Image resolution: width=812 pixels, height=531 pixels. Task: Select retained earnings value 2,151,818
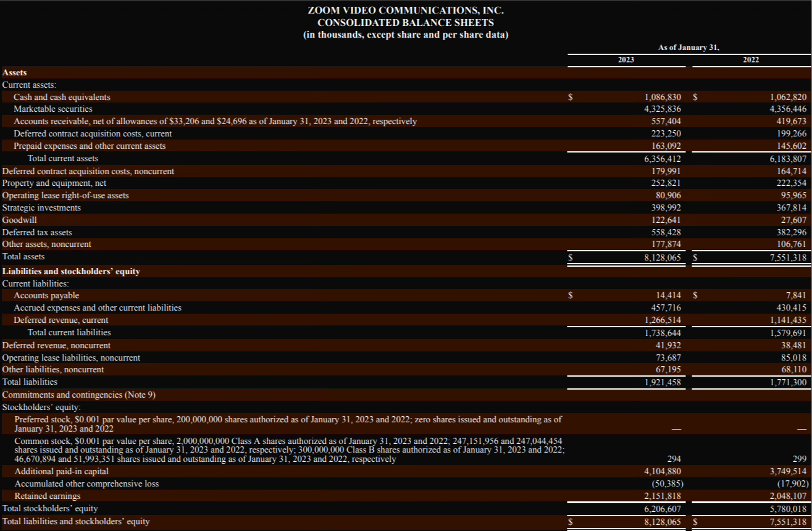click(x=663, y=496)
